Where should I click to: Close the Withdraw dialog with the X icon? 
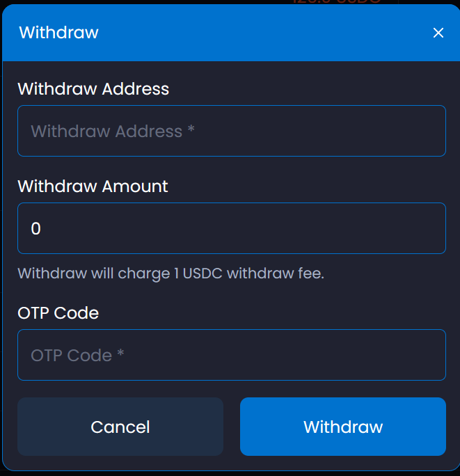tap(438, 33)
